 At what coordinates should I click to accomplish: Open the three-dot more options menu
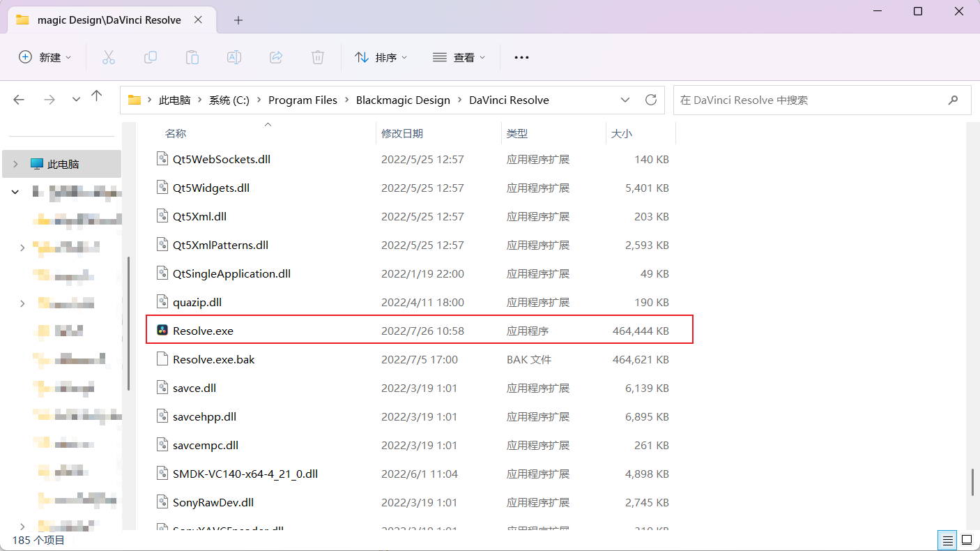click(521, 57)
